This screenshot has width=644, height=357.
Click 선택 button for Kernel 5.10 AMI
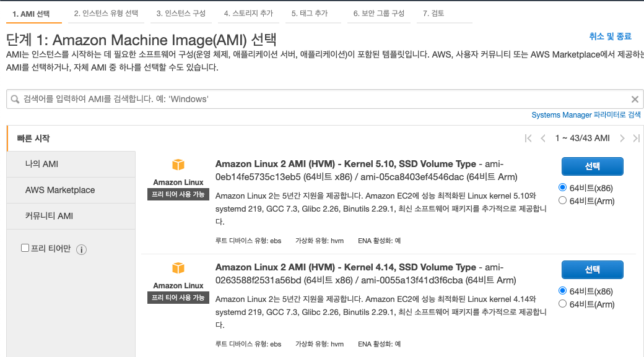coord(592,166)
